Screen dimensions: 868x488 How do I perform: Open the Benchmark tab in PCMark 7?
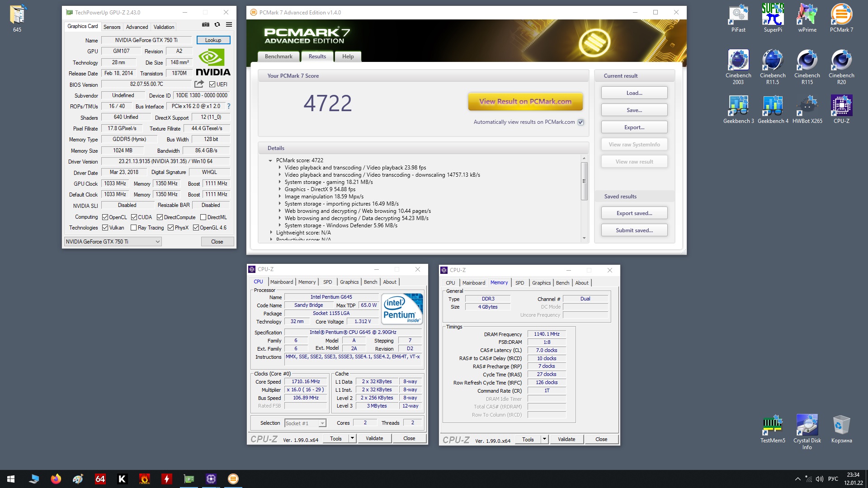[x=278, y=56]
